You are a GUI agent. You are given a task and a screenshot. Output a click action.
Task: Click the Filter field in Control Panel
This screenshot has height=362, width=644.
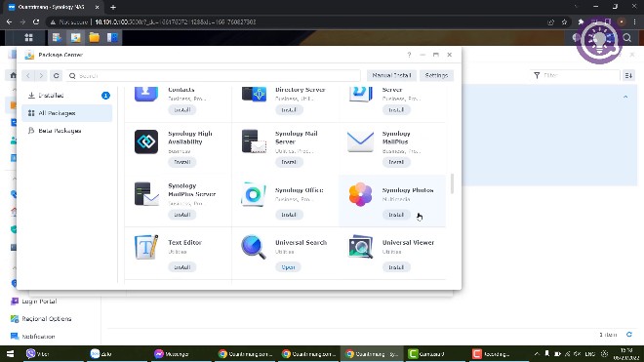[x=575, y=75]
